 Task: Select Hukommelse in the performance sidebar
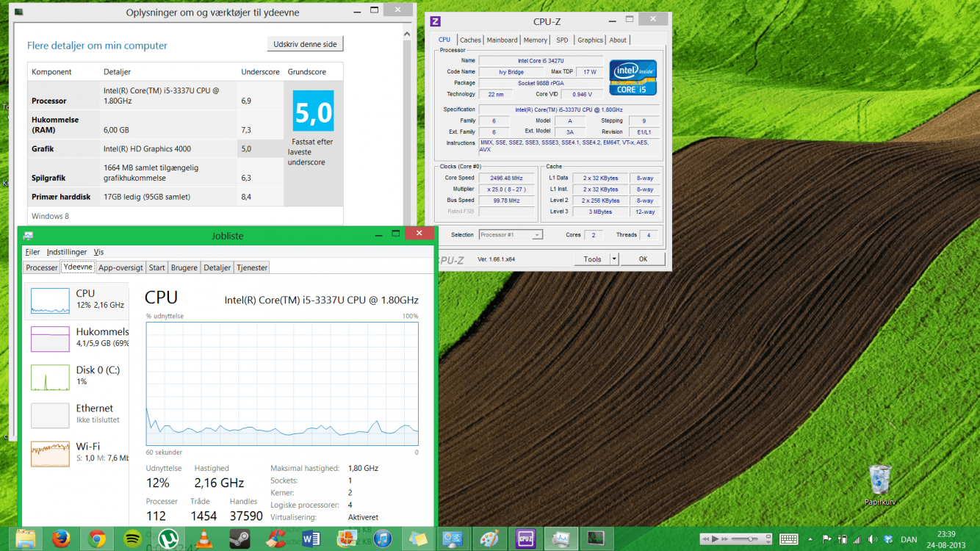point(77,339)
